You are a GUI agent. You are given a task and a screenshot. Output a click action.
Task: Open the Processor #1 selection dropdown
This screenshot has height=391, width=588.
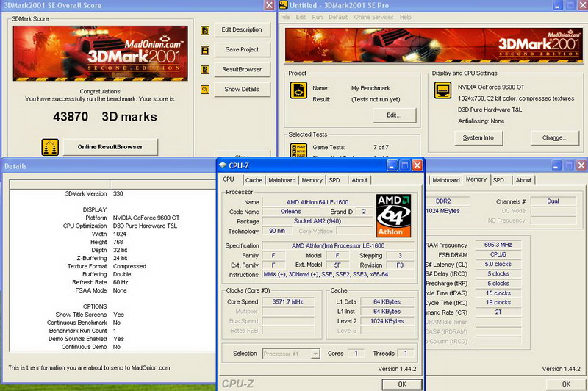click(291, 354)
